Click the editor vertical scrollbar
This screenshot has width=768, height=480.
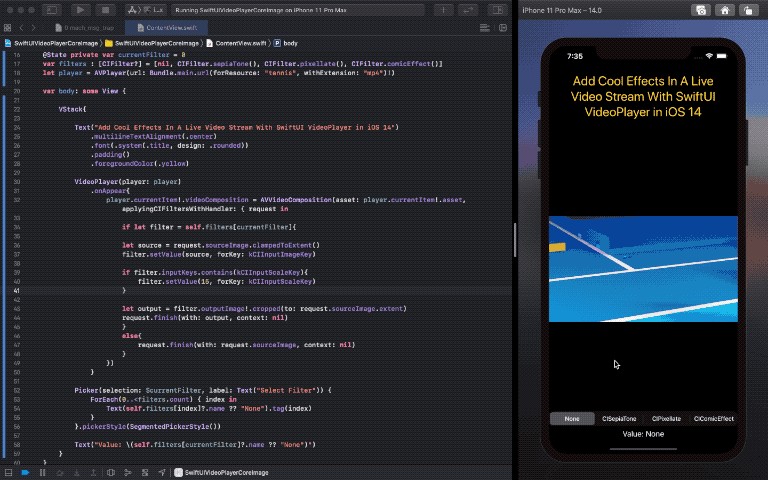click(x=515, y=240)
